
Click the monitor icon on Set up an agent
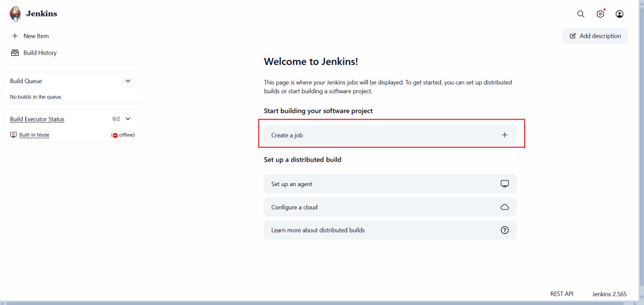tap(505, 184)
